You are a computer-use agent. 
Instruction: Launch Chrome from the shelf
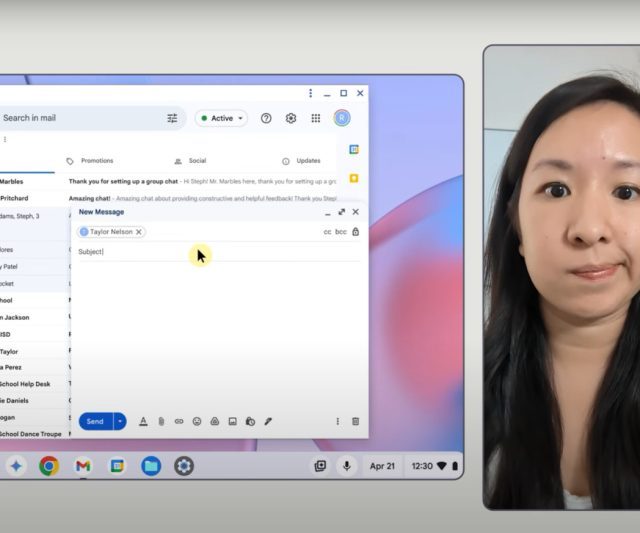point(49,466)
